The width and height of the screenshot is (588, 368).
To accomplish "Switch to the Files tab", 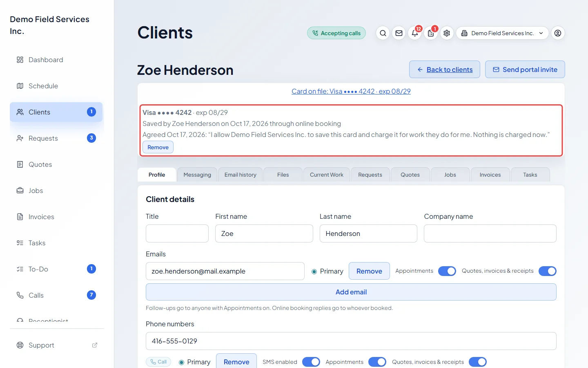I will pyautogui.click(x=283, y=175).
